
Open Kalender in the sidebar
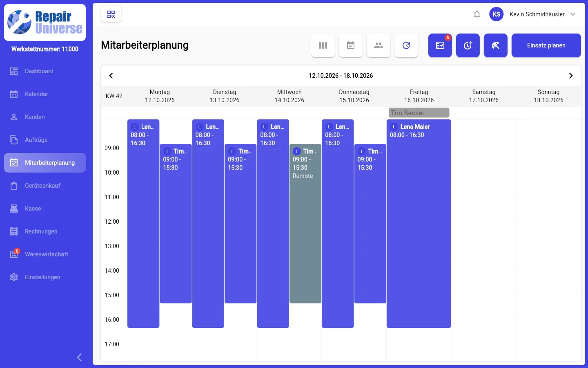click(x=45, y=94)
